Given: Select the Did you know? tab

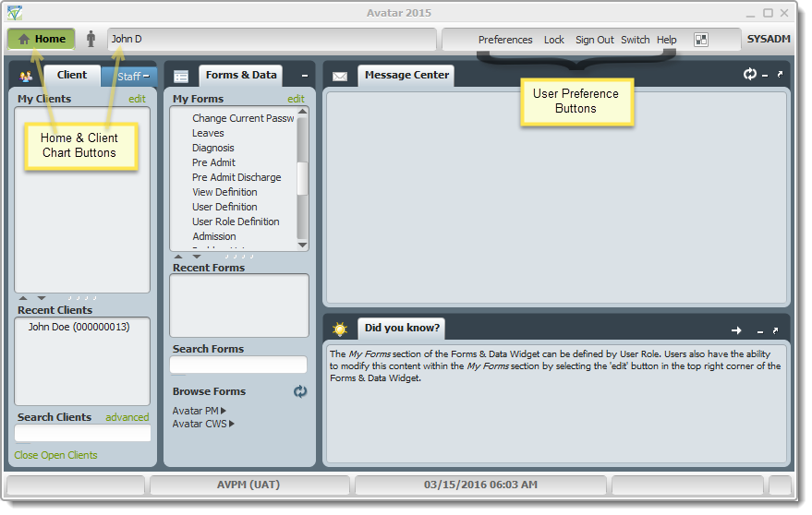Looking at the screenshot, I should [402, 329].
